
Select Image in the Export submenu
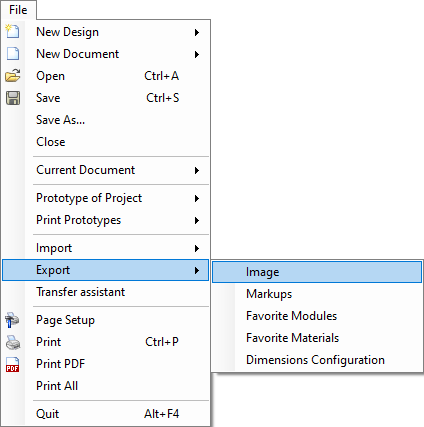[317, 272]
